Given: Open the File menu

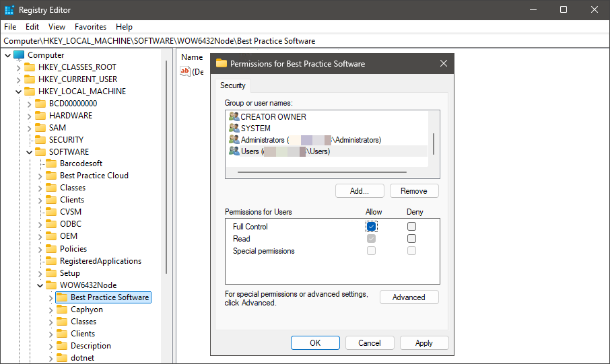Looking at the screenshot, I should tap(10, 27).
